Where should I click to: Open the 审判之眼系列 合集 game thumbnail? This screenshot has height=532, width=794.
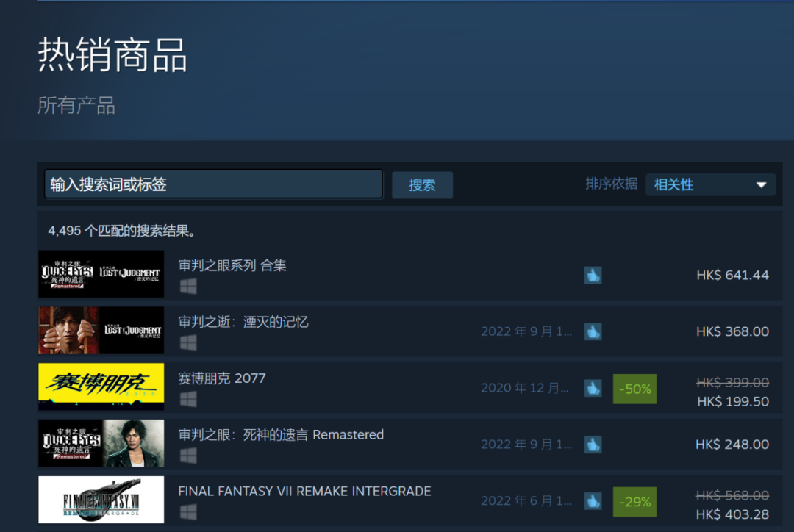(x=101, y=274)
